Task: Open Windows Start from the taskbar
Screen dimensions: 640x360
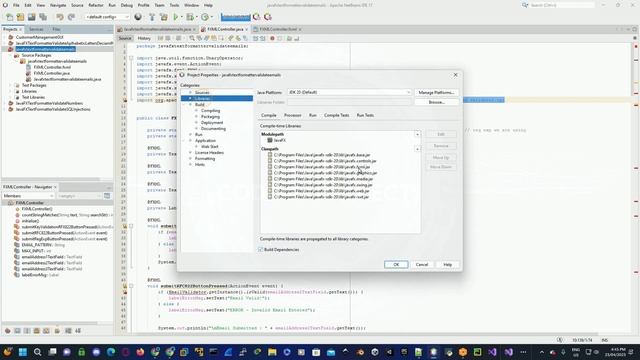Action: 22,352
